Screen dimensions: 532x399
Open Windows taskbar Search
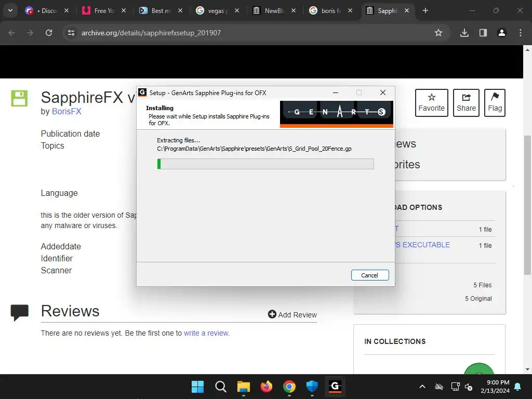[x=220, y=387]
